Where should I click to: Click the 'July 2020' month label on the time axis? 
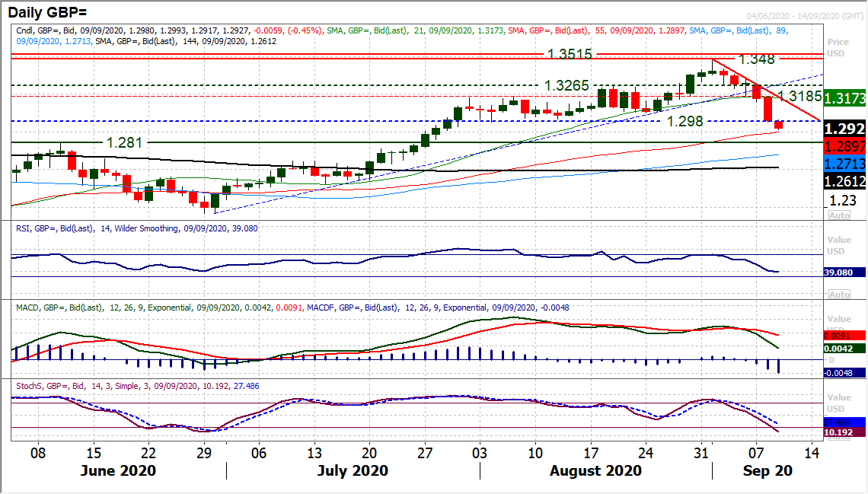pos(353,470)
